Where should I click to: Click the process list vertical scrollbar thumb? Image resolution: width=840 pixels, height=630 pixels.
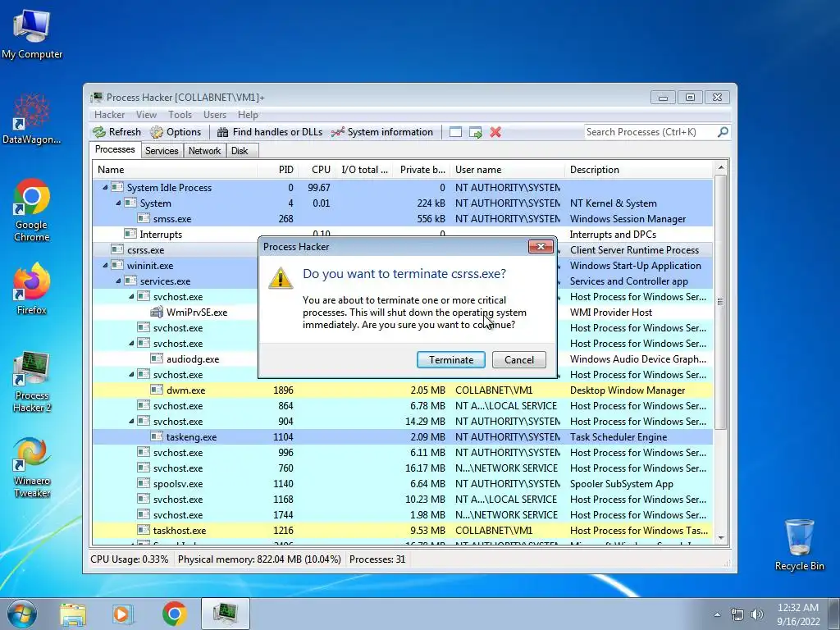coord(720,302)
